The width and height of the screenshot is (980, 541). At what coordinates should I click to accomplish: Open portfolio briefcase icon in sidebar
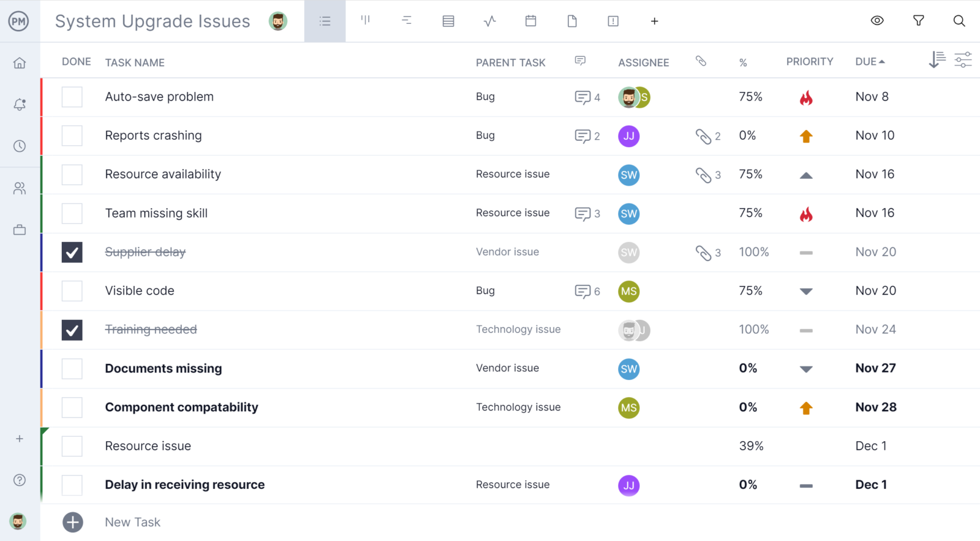pos(20,230)
